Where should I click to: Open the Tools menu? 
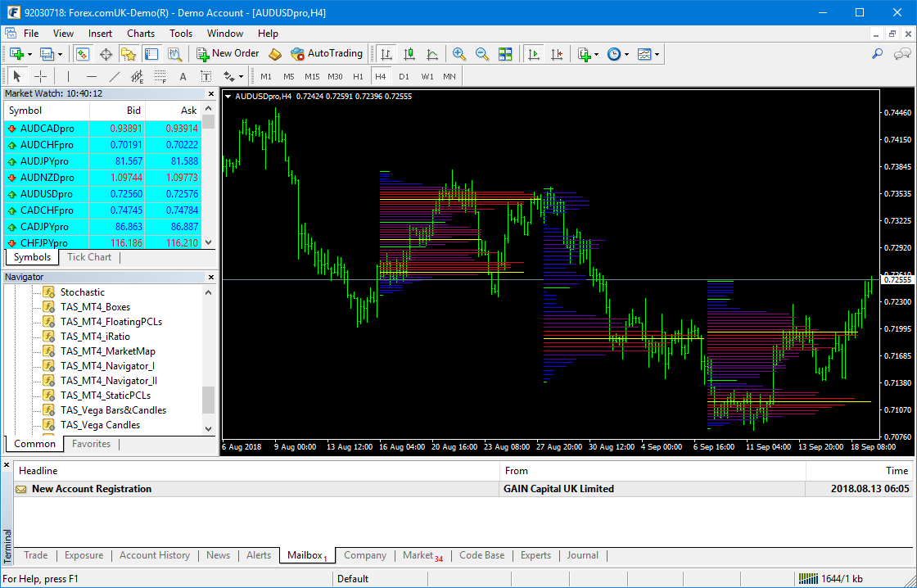[181, 34]
